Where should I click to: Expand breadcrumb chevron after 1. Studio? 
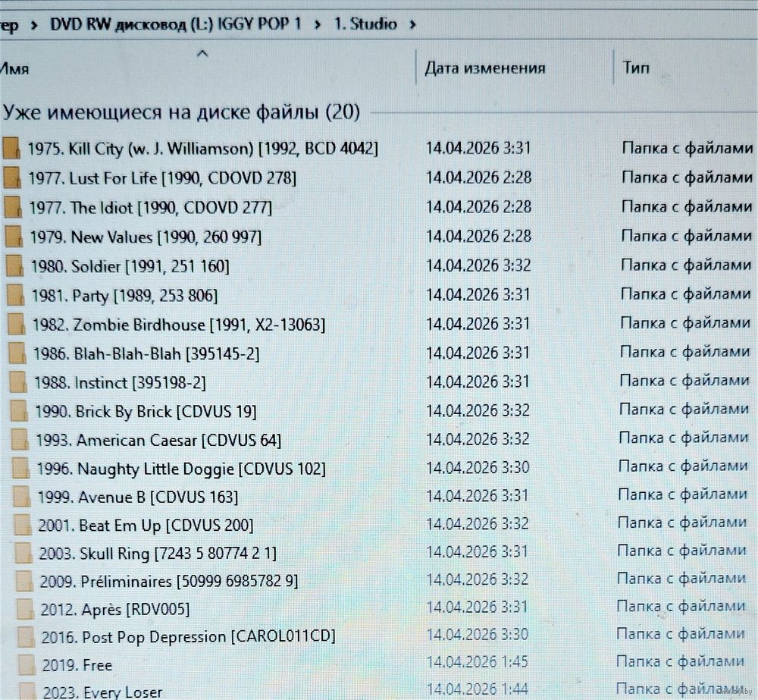(x=412, y=24)
